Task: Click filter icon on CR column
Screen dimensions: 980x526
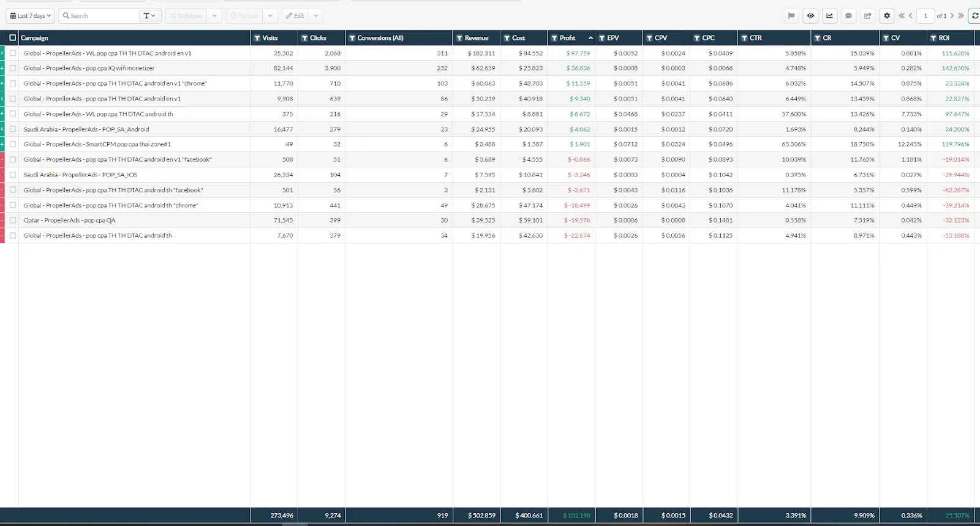Action: (x=818, y=38)
